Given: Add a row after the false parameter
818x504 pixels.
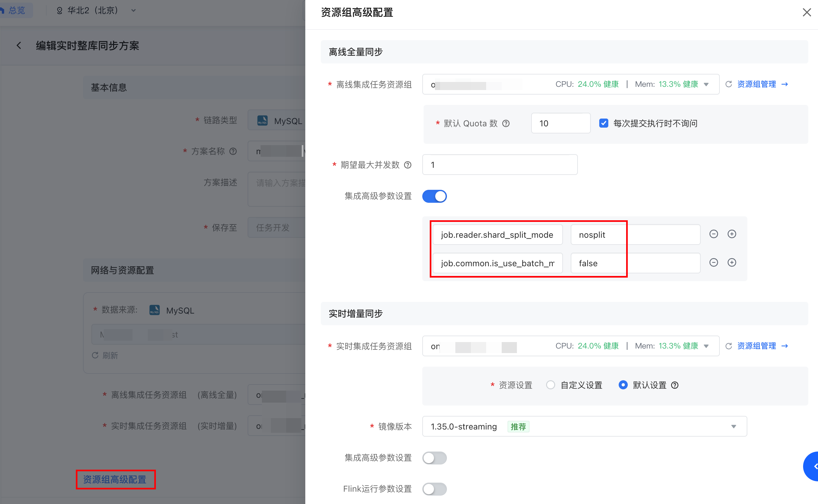Looking at the screenshot, I should [732, 263].
